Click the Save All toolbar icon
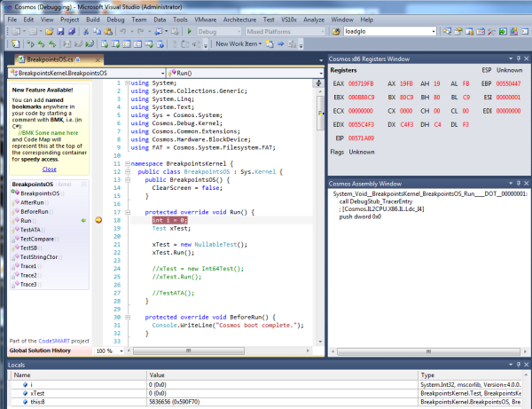Screen dimensions: 532x409 72,32
